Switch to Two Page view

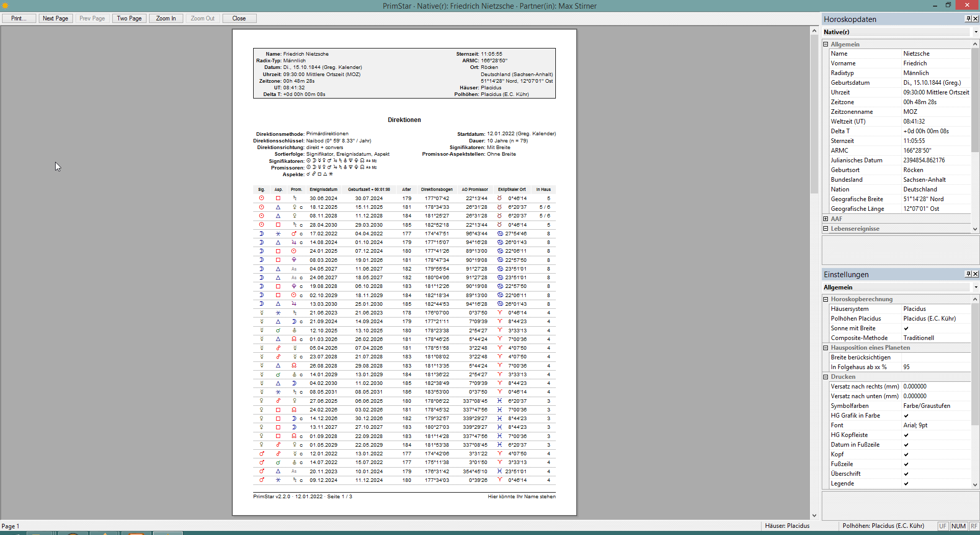tap(129, 18)
